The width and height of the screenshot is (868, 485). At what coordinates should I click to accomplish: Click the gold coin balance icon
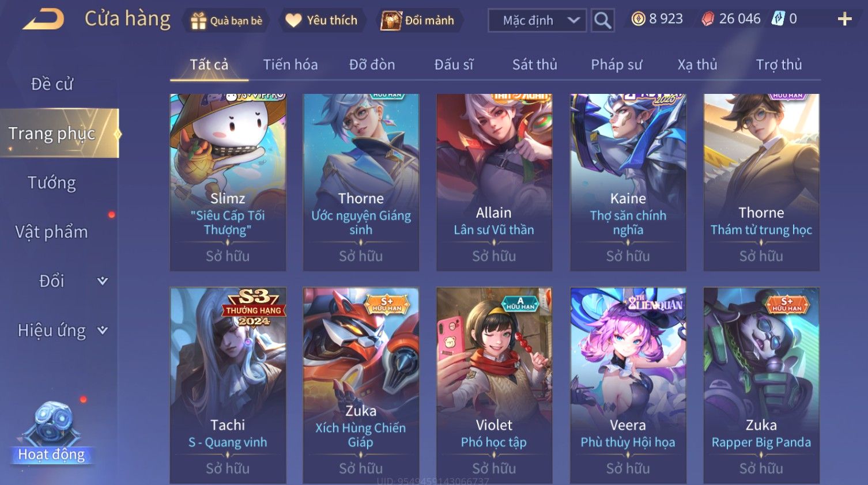(638, 19)
